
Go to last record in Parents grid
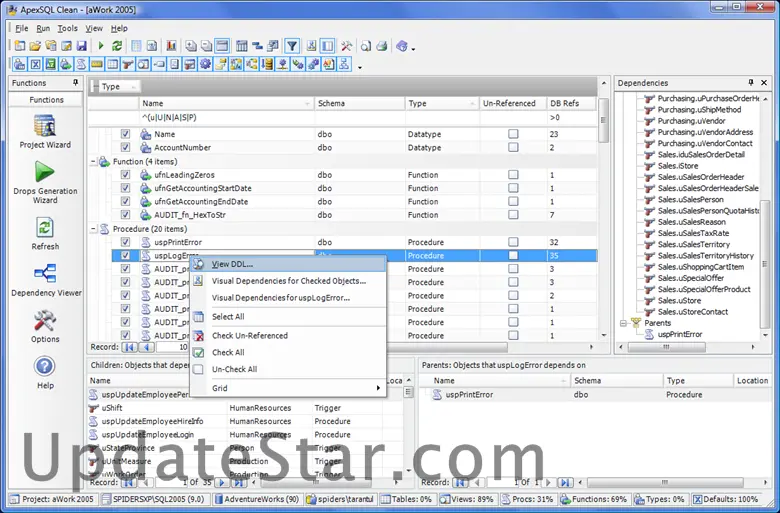565,482
